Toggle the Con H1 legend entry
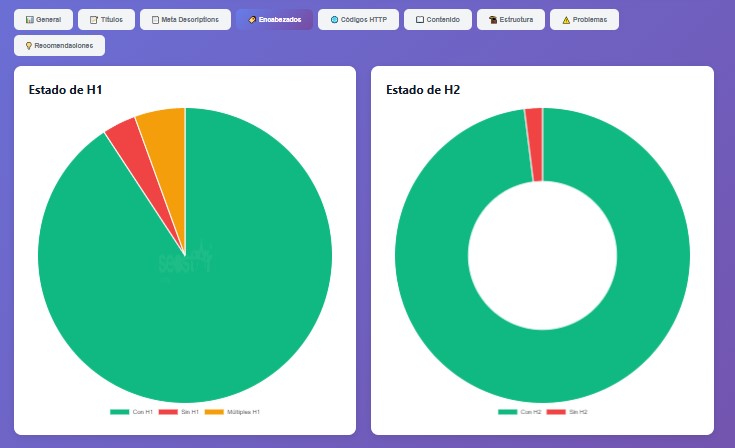Screen dimensions: 735x448 coord(131,412)
